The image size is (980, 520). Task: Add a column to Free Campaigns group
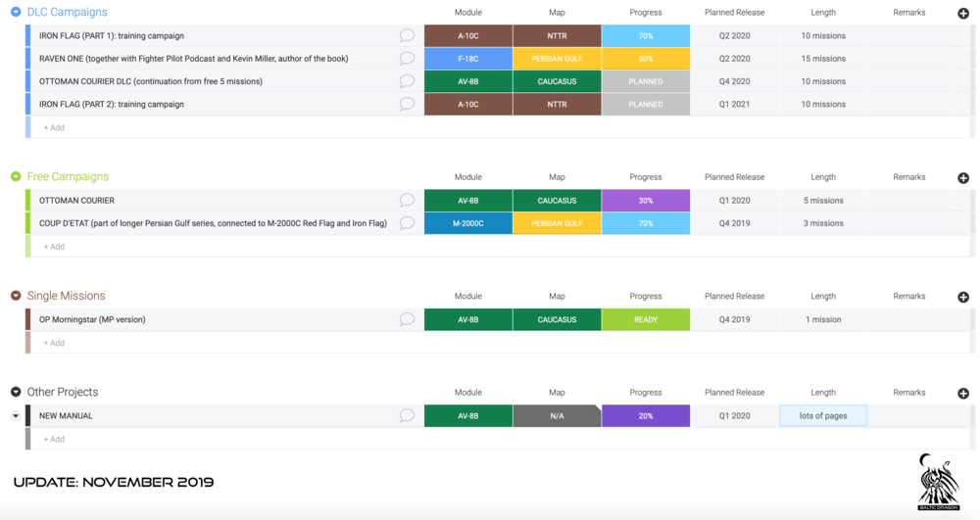point(963,178)
